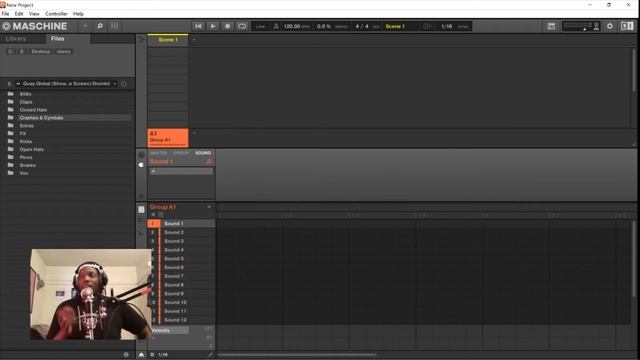Arm recording with the Record button
The image size is (640, 360).
pos(227,26)
